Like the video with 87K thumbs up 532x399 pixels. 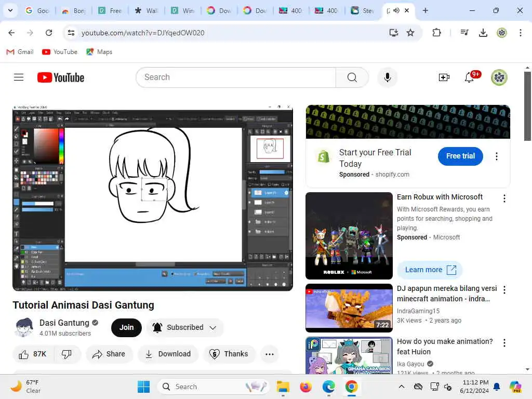point(33,354)
